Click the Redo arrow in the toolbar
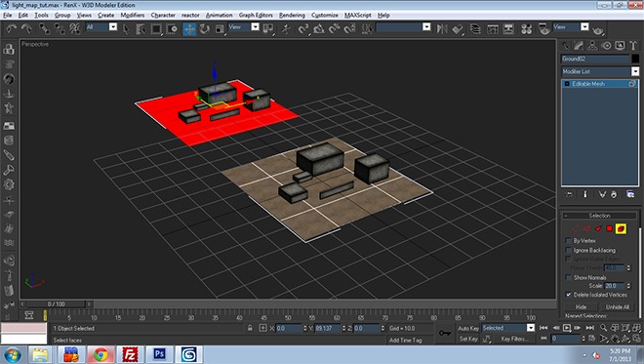 click(x=26, y=28)
